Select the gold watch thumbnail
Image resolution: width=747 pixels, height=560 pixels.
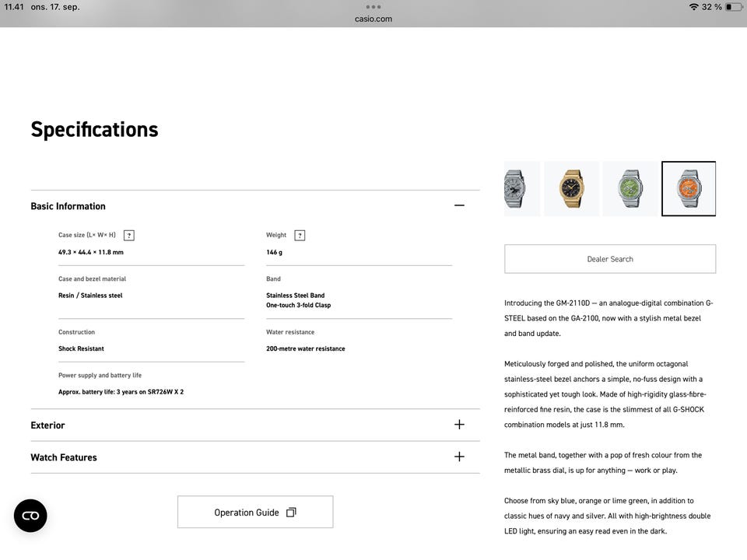click(572, 188)
